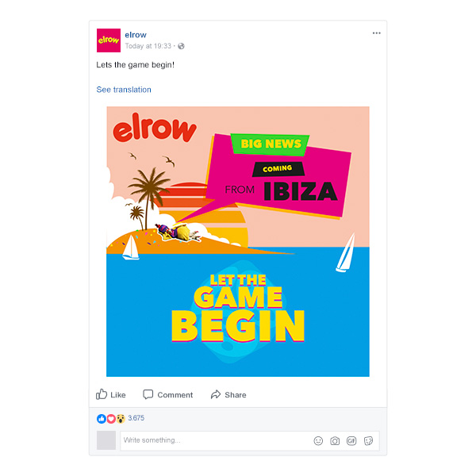Open the three-dot post options menu
Viewport: 476px width, 476px height.
click(376, 33)
